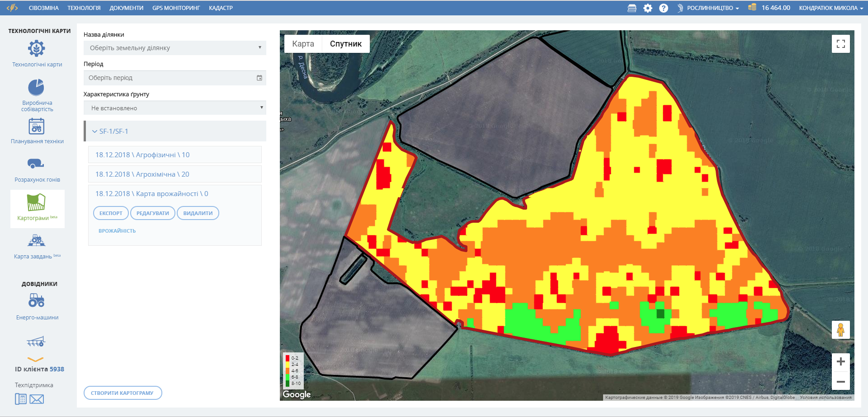The height and width of the screenshot is (417, 868).
Task: Open Технологічні карти gear icon
Action: [x=37, y=48]
